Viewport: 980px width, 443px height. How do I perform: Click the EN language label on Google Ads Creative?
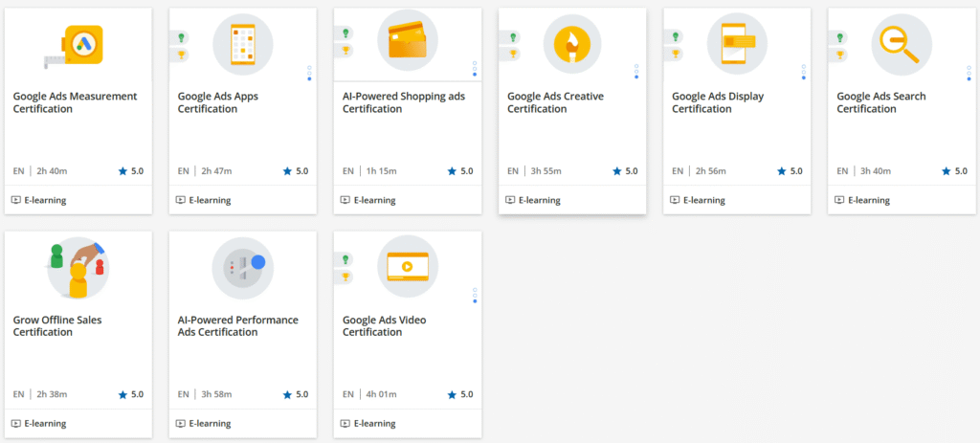513,171
